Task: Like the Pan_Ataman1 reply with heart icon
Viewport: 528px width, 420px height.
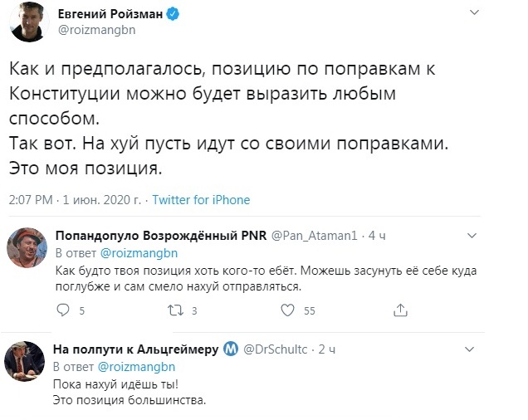Action: pyautogui.click(x=287, y=310)
